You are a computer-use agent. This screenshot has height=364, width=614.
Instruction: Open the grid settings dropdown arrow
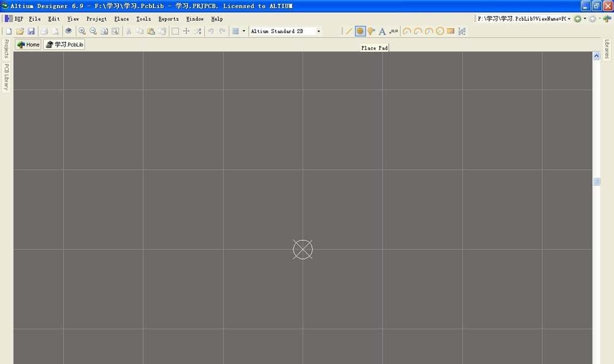(x=244, y=31)
